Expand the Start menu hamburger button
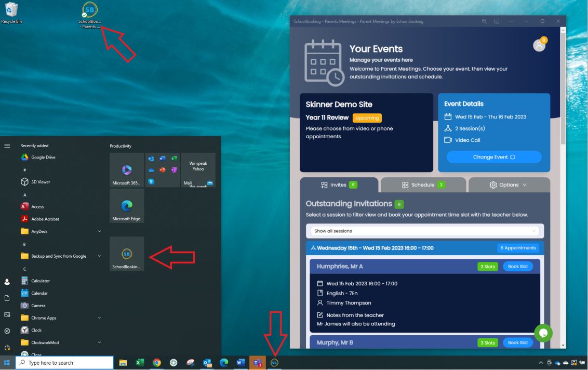 (x=7, y=146)
